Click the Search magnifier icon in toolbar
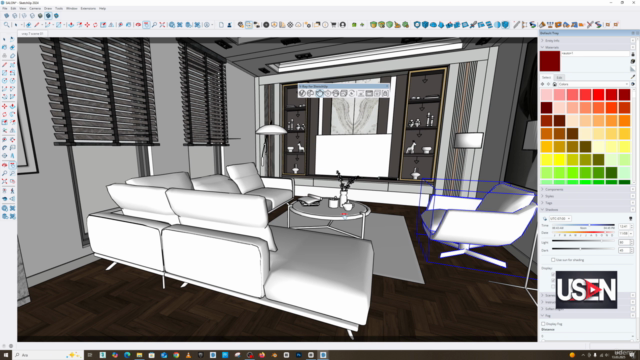The width and height of the screenshot is (640, 360). 7,25
